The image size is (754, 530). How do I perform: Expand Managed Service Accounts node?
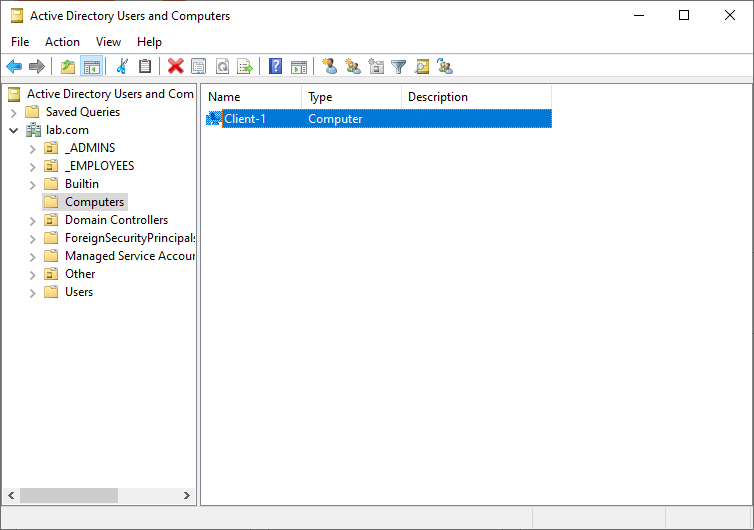32,257
